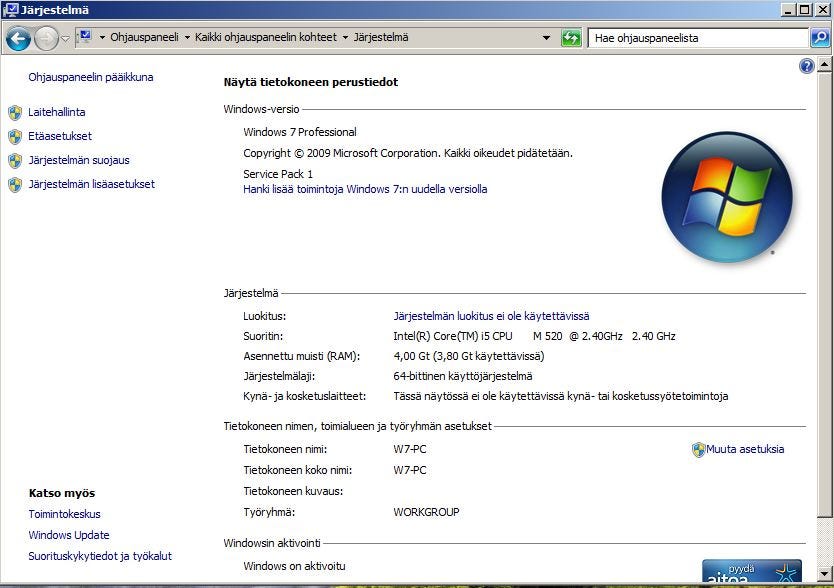This screenshot has height=588, width=834.
Task: Click the Back navigation arrow button
Action: 18,39
